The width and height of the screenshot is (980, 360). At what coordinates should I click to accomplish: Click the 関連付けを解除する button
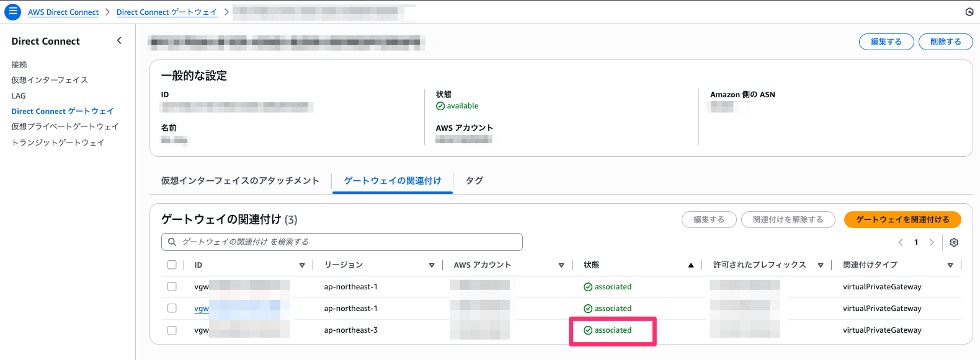click(788, 219)
